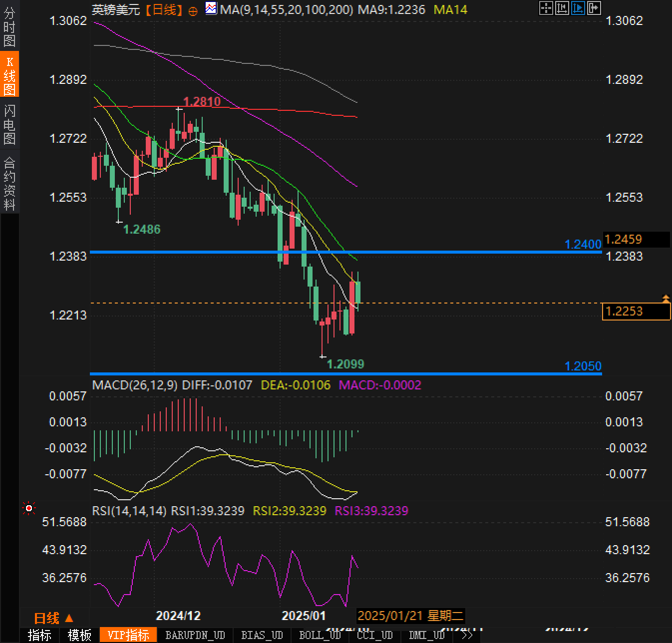Select the K线图 sidebar tab
Viewport: 672px width, 643px height.
pos(9,75)
